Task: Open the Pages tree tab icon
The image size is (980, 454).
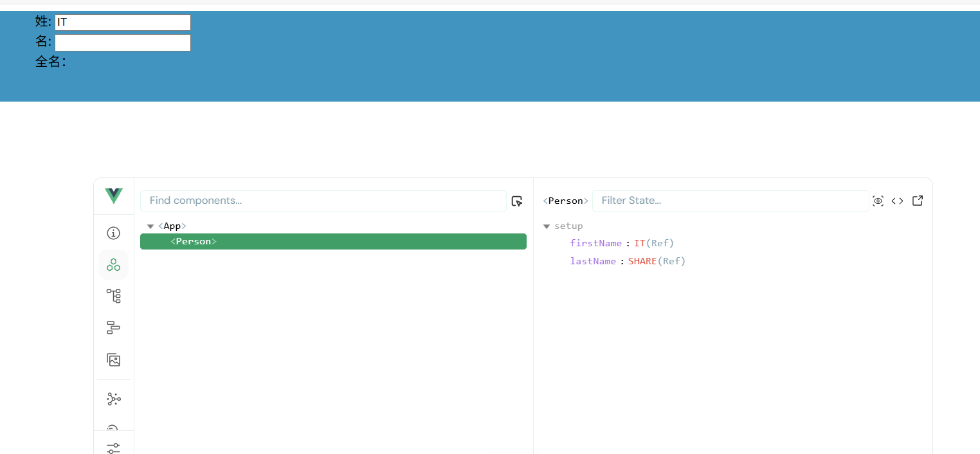Action: pos(114,296)
